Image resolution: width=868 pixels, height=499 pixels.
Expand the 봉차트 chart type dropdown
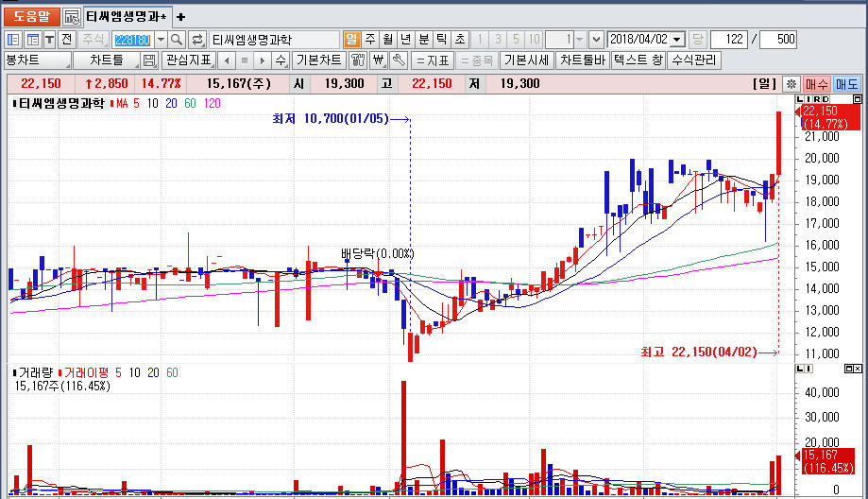pyautogui.click(x=38, y=60)
